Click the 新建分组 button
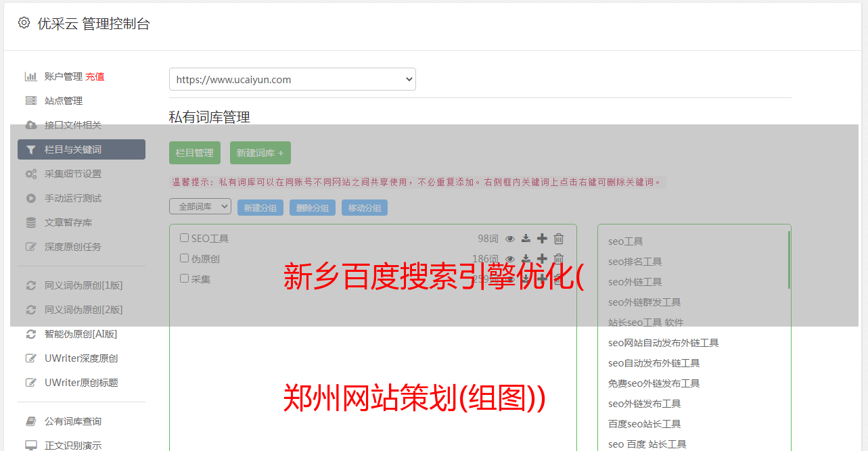Image resolution: width=868 pixels, height=451 pixels. click(260, 208)
